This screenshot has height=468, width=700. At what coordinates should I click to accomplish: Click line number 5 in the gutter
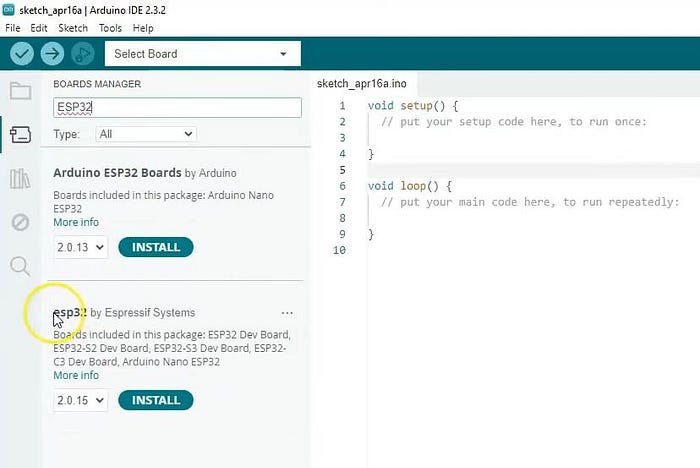[x=342, y=170]
